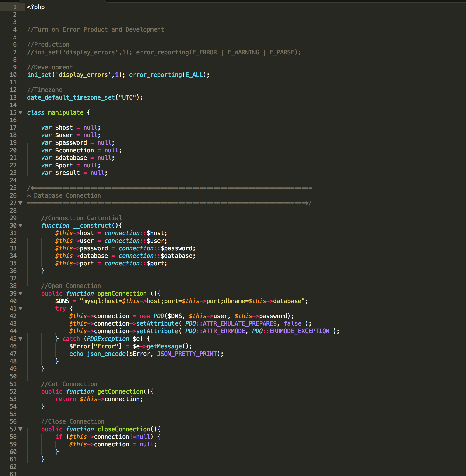The width and height of the screenshot is (466, 476).
Task: Click the 'if' keyword on line 58
Action: point(59,437)
